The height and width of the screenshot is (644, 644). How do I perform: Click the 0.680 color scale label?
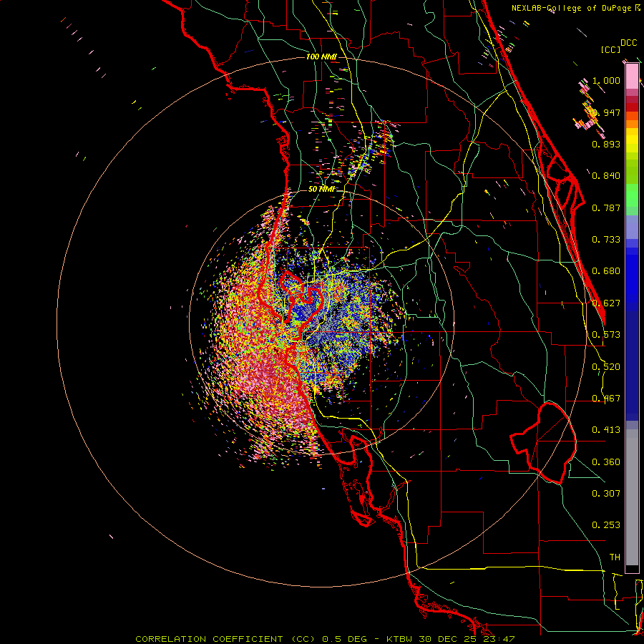pyautogui.click(x=606, y=271)
